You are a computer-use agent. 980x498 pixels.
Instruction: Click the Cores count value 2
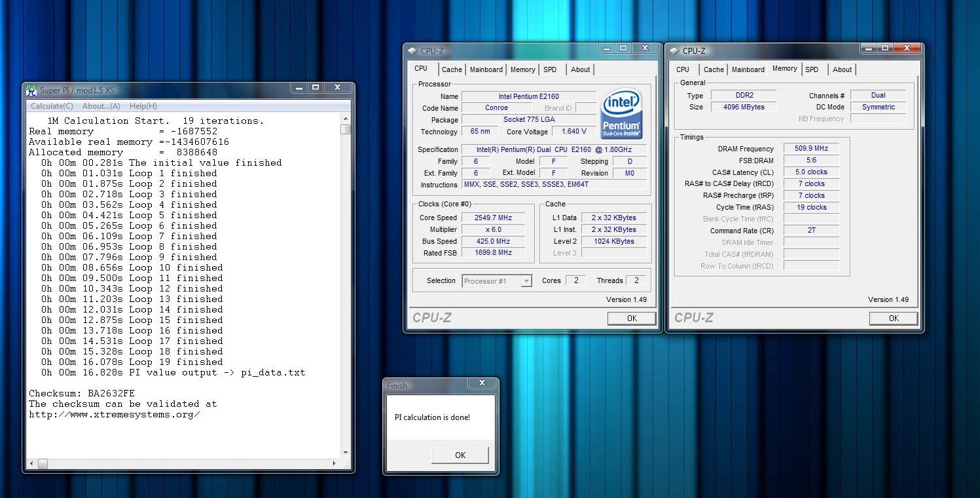(x=575, y=280)
